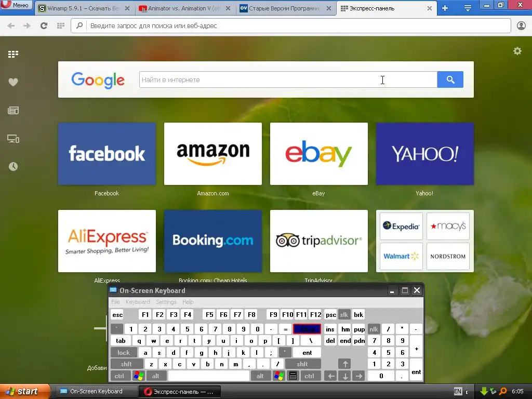Open the AliExpress speed dial tile
532x399 pixels.
107,241
